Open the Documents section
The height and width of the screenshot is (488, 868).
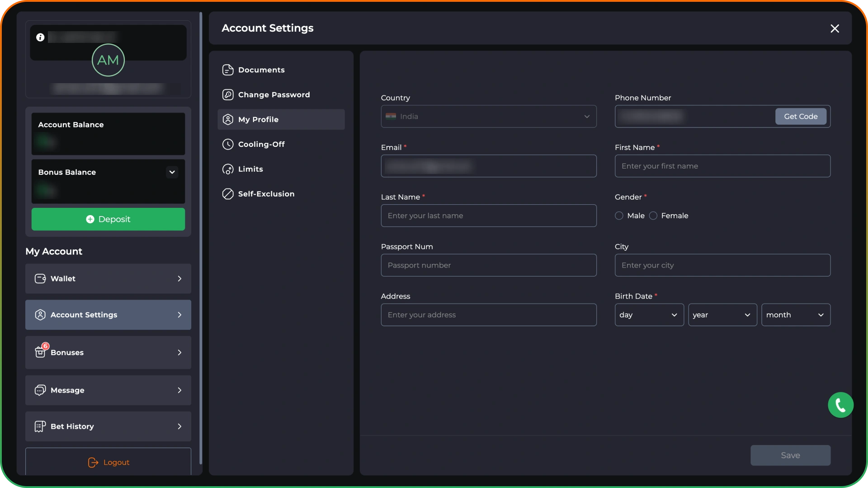coord(281,70)
